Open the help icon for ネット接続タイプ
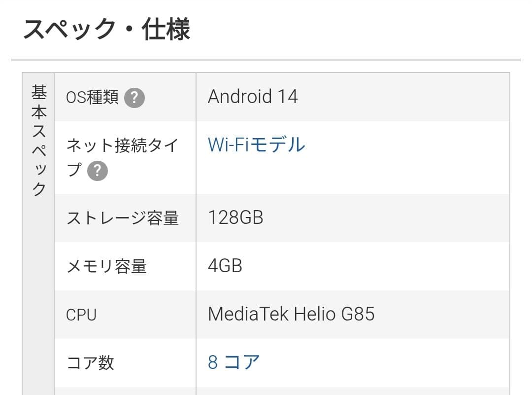The height and width of the screenshot is (395, 532). tap(98, 171)
